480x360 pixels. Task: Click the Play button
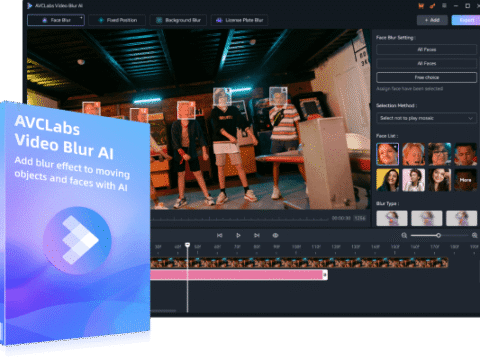[x=238, y=235]
